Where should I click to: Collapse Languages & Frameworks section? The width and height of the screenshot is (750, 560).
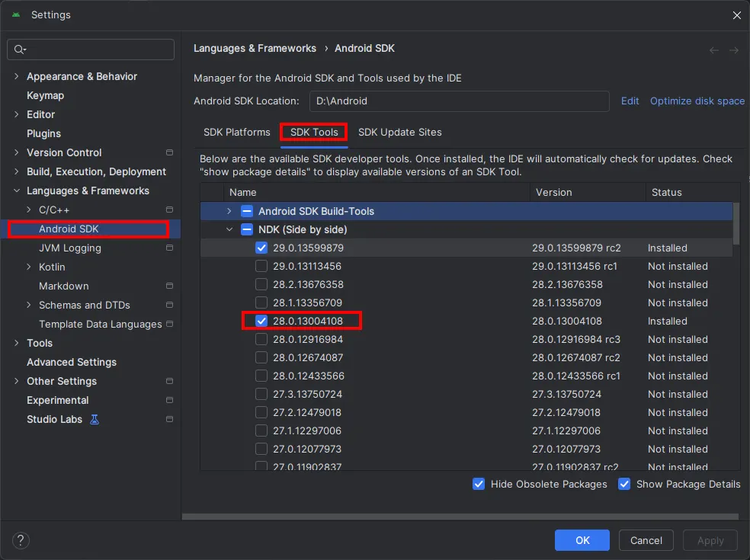(x=17, y=190)
